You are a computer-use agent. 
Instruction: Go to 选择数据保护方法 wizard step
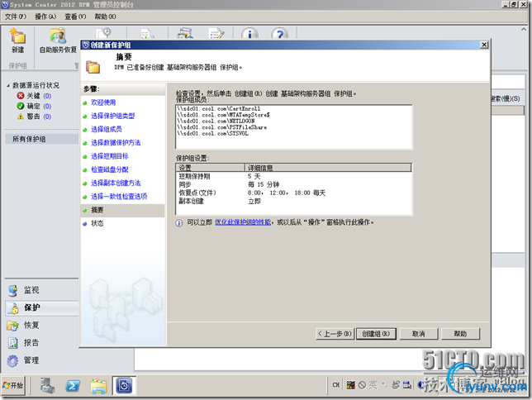pyautogui.click(x=116, y=143)
